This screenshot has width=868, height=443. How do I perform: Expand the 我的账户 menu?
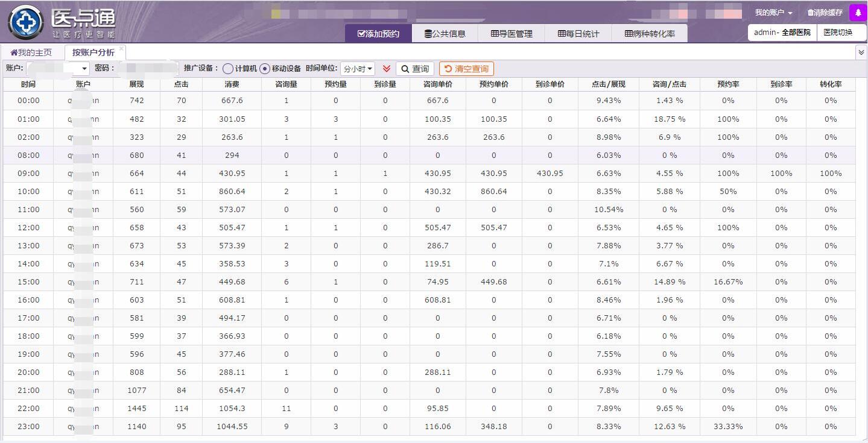[x=773, y=13]
